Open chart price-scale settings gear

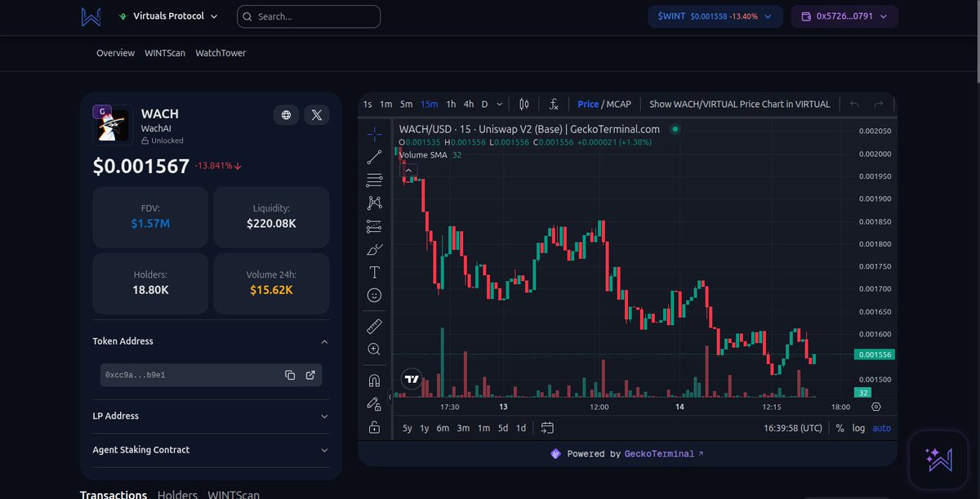[876, 407]
